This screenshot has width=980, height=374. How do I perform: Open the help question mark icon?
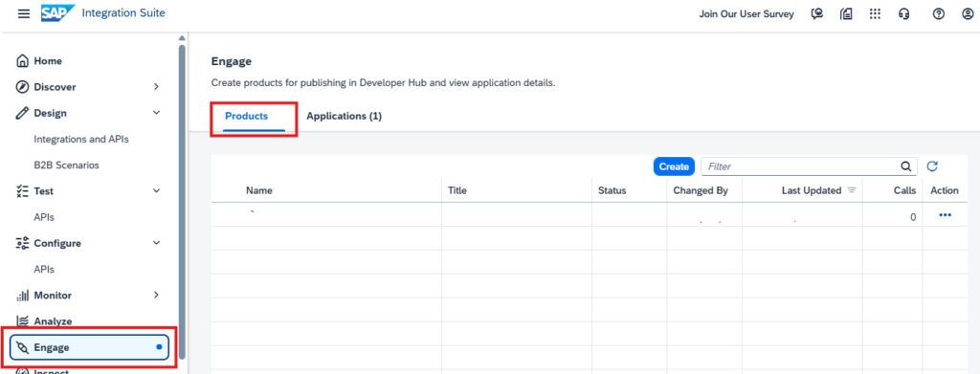938,13
